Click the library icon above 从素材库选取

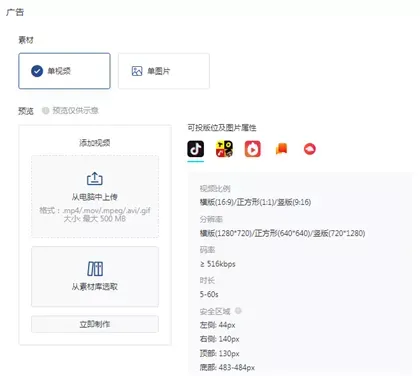95,269
